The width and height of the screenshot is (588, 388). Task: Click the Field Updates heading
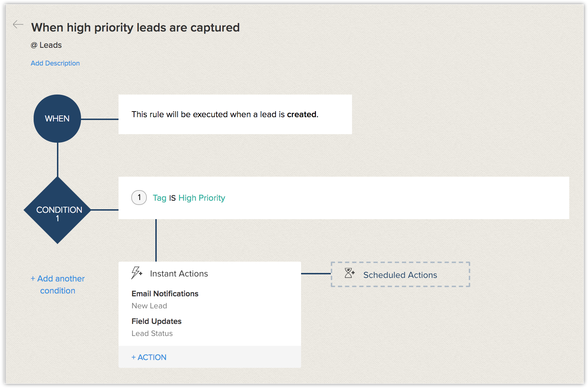pyautogui.click(x=156, y=321)
